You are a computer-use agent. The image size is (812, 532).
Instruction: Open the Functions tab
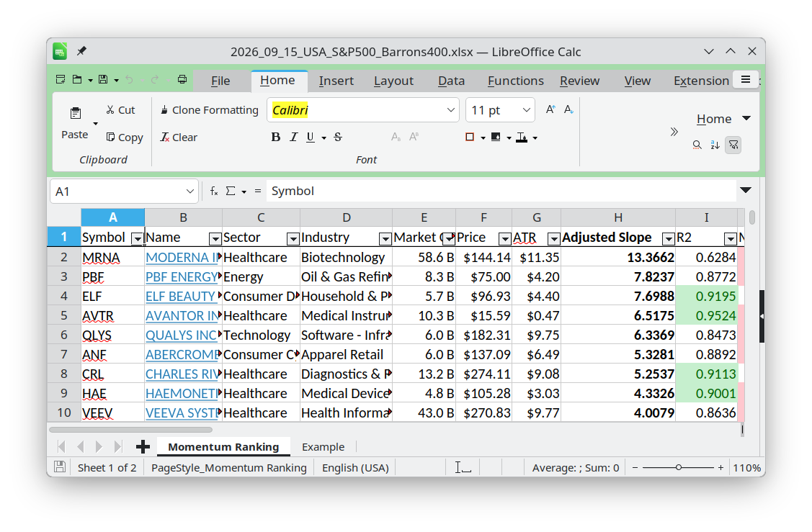(515, 81)
